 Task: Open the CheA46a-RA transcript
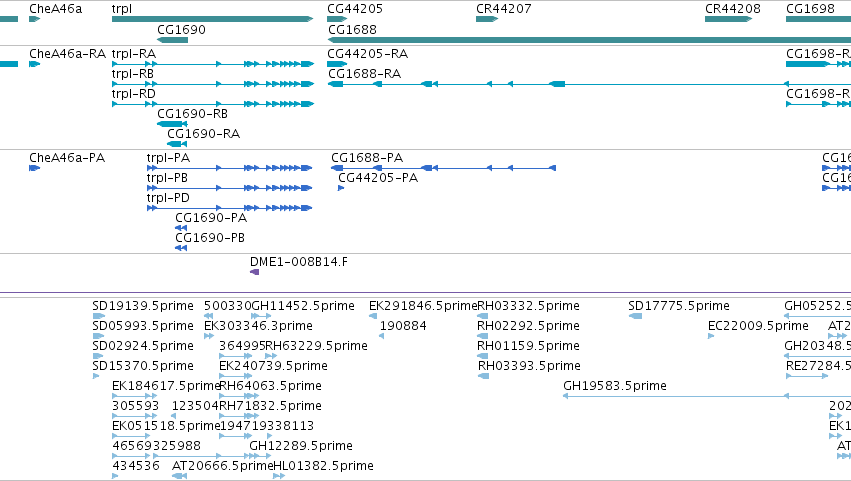click(34, 64)
